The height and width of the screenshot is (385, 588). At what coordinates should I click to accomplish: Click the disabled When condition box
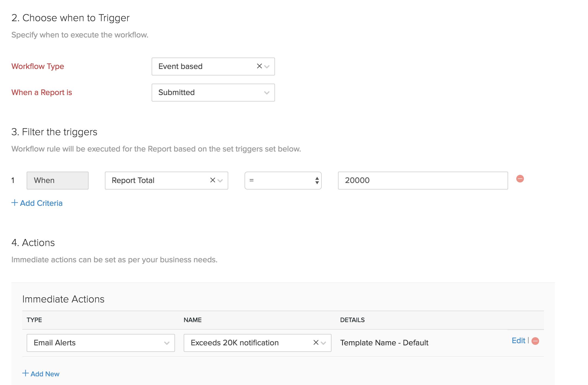[x=58, y=181]
